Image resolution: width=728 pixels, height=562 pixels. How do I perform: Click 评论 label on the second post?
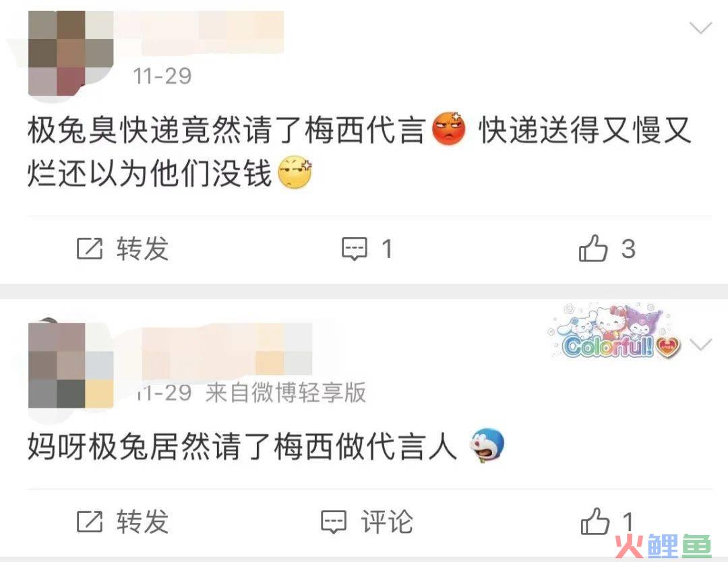coord(387,522)
